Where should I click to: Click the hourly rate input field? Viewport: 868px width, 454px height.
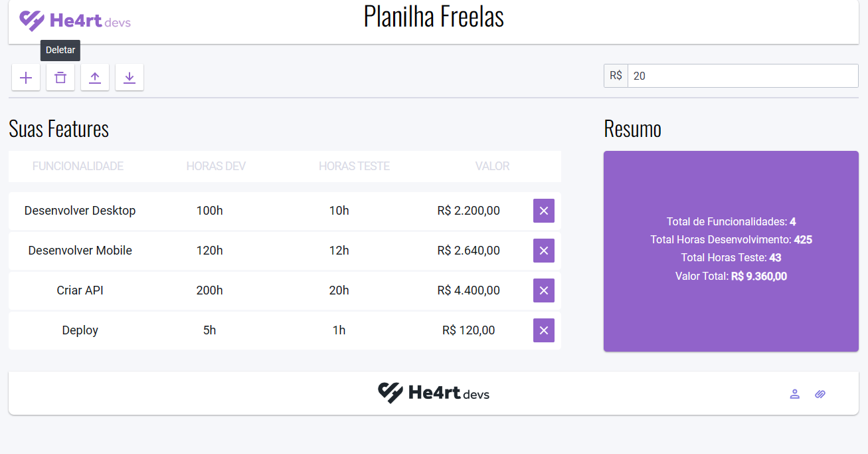(x=742, y=76)
